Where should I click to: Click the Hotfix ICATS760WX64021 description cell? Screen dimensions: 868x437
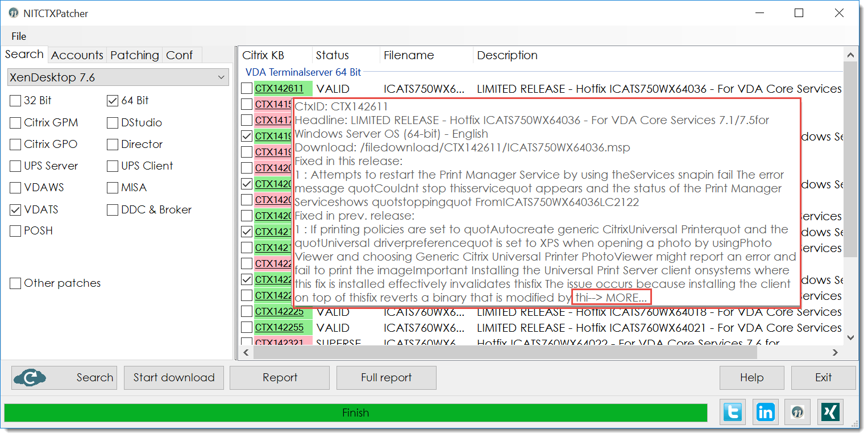point(659,328)
